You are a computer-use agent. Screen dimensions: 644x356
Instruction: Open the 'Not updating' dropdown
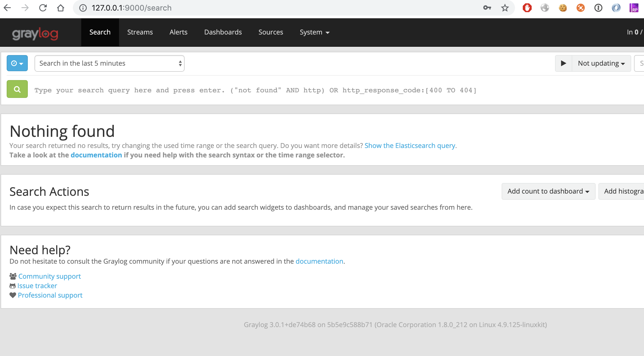click(601, 63)
